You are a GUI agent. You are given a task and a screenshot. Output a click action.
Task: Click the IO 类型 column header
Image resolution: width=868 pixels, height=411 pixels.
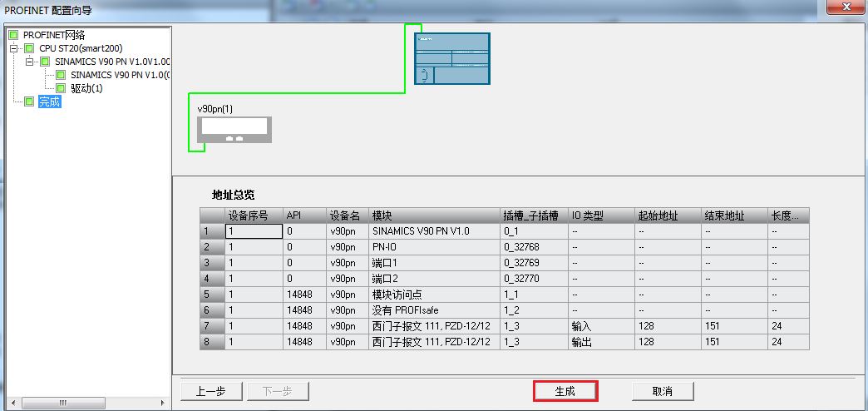(601, 215)
